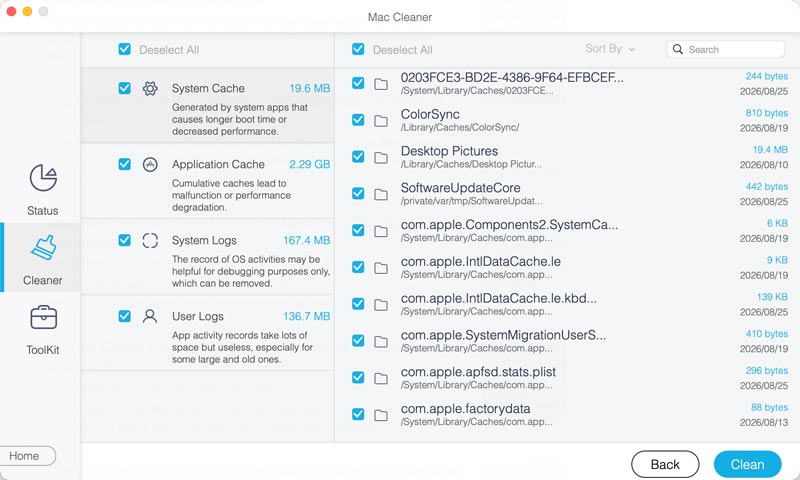Image resolution: width=800 pixels, height=480 pixels.
Task: Select the System Cache 19.6 MB size
Action: click(x=310, y=88)
